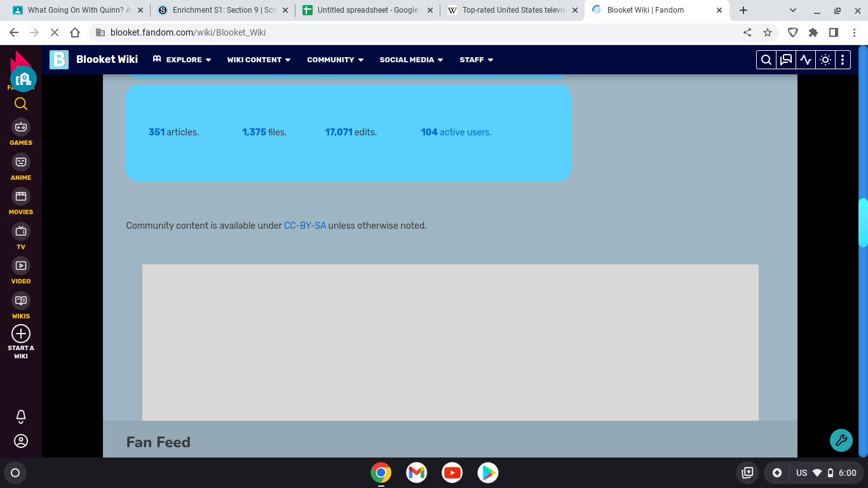Open the notifications bell icon
This screenshot has height=488, width=868.
click(20, 416)
